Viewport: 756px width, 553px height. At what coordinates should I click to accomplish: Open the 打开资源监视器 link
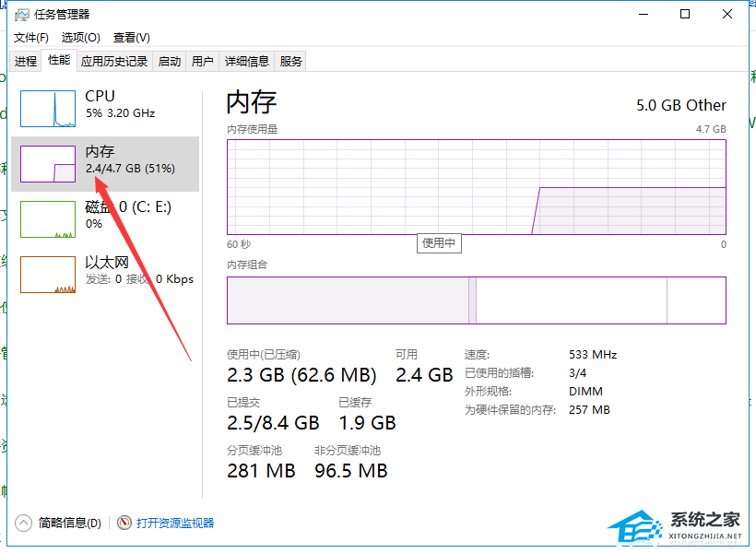[175, 523]
